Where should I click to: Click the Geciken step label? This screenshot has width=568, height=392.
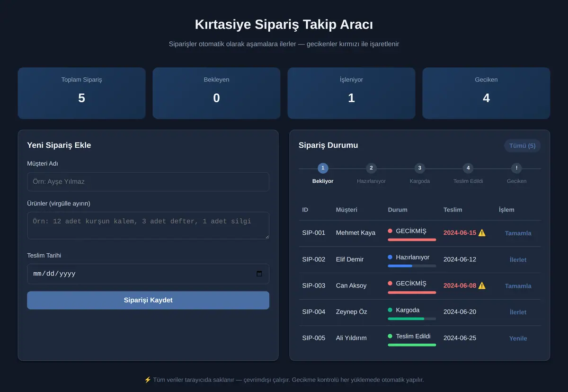(x=516, y=181)
